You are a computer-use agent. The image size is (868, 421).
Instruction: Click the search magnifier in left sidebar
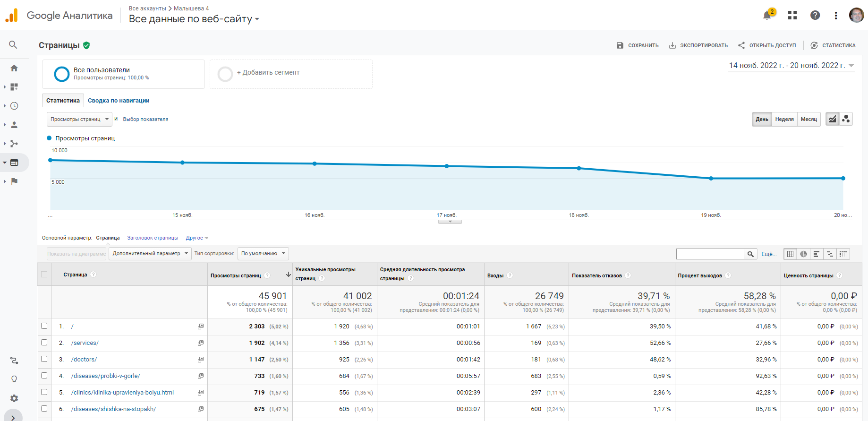13,45
